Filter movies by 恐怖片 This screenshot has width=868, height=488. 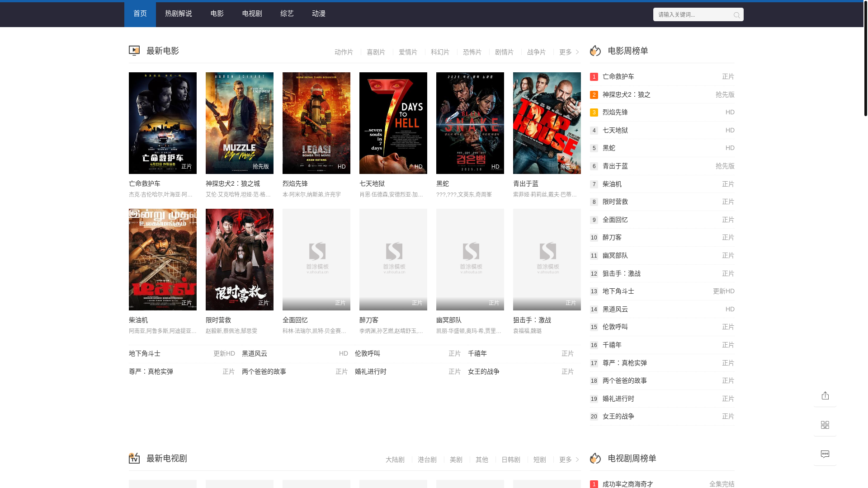472,52
